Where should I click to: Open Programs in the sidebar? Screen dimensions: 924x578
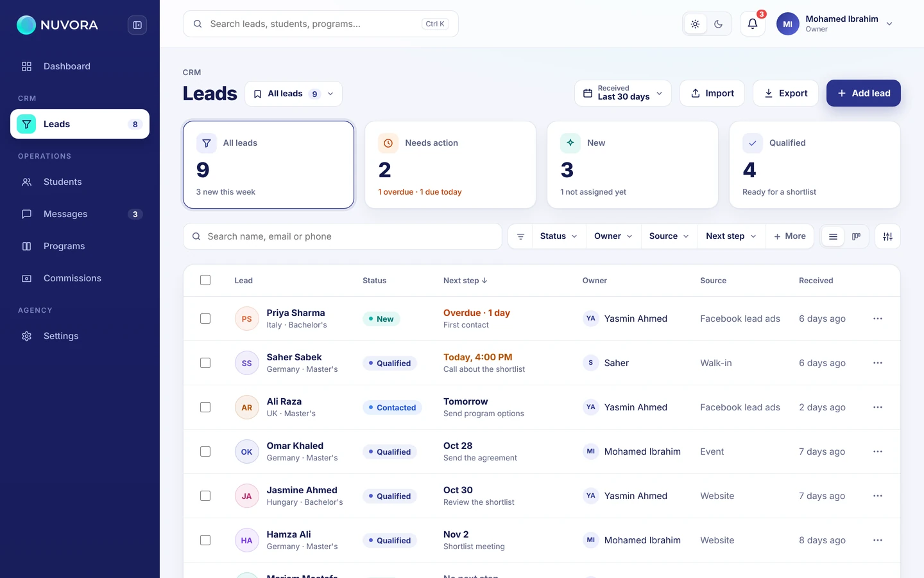[80, 246]
